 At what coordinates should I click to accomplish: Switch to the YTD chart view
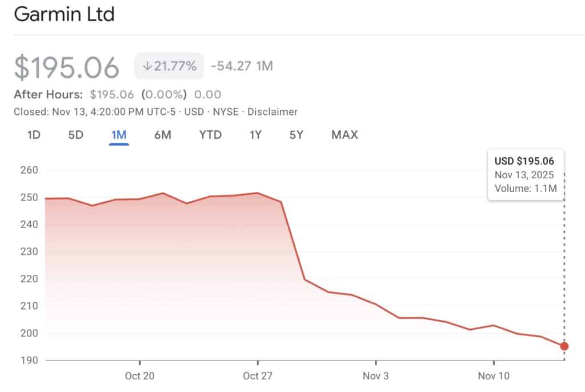210,135
